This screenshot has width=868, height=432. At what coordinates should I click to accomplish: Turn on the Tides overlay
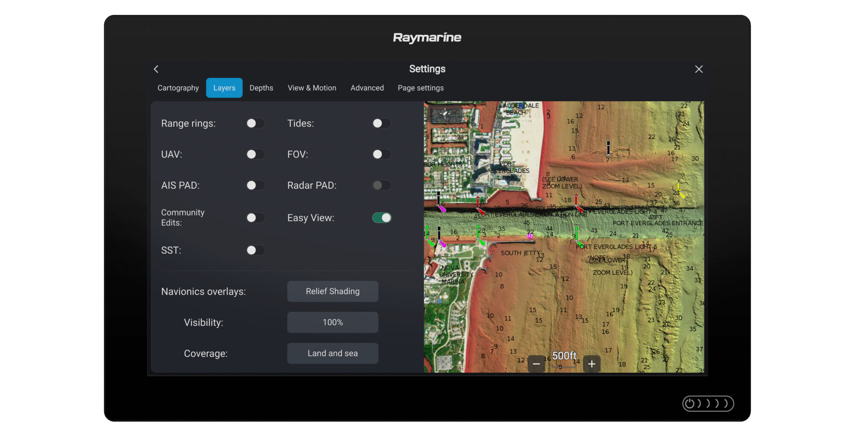(381, 123)
